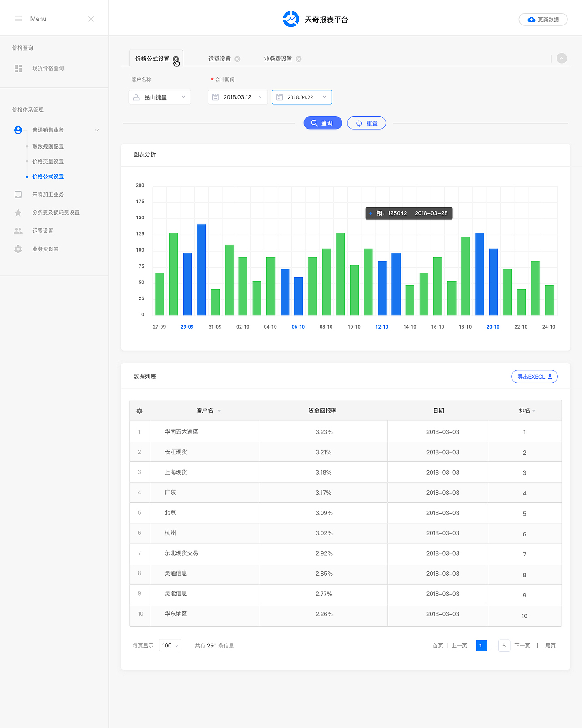
Task: Click the 运费设置 people icon in sidebar
Action: click(x=18, y=231)
